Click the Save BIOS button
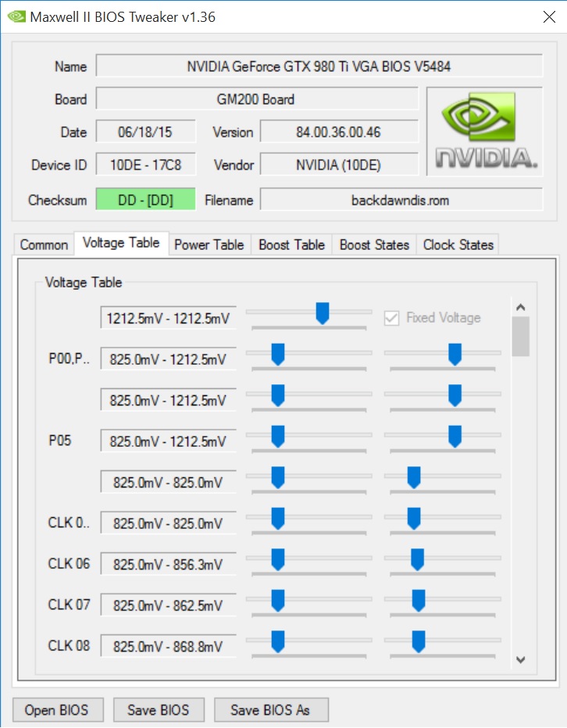This screenshot has width=567, height=728. point(159,710)
